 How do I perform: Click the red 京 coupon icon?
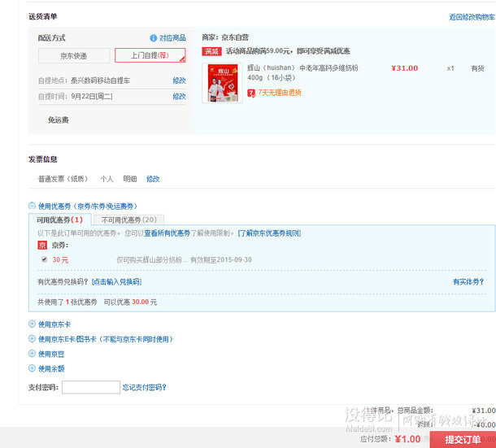[42, 246]
